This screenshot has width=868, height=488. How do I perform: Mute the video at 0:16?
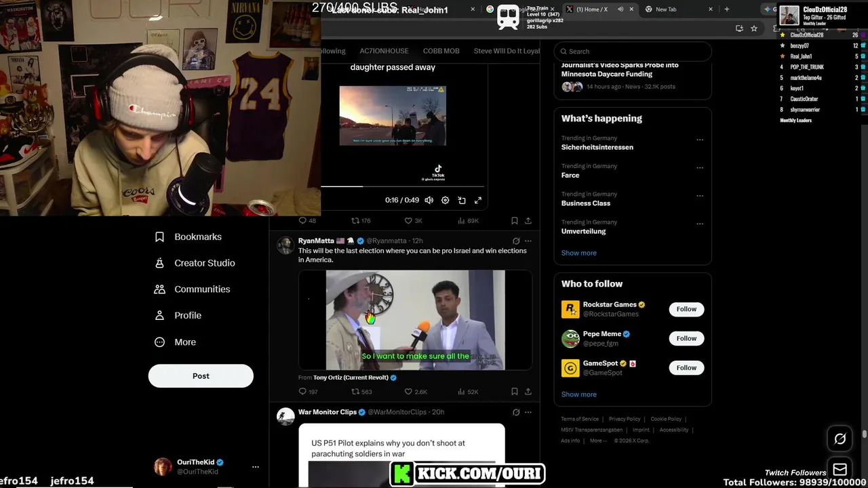[x=429, y=201]
